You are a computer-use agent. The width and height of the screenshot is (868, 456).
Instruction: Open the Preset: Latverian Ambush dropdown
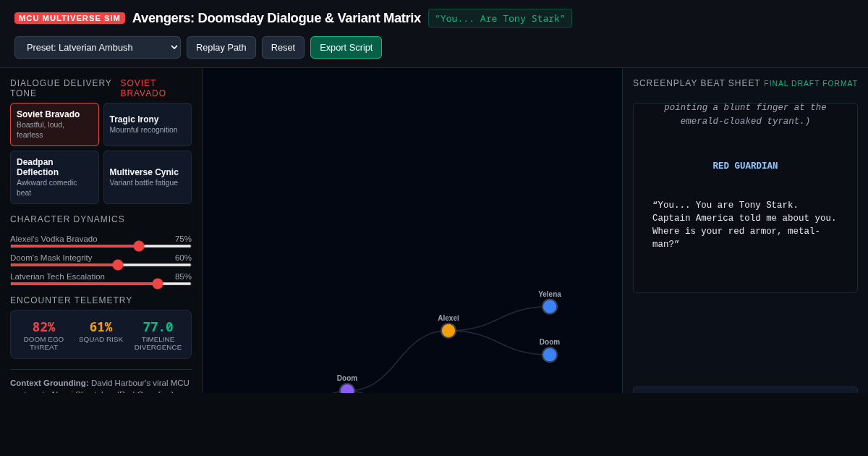98,47
